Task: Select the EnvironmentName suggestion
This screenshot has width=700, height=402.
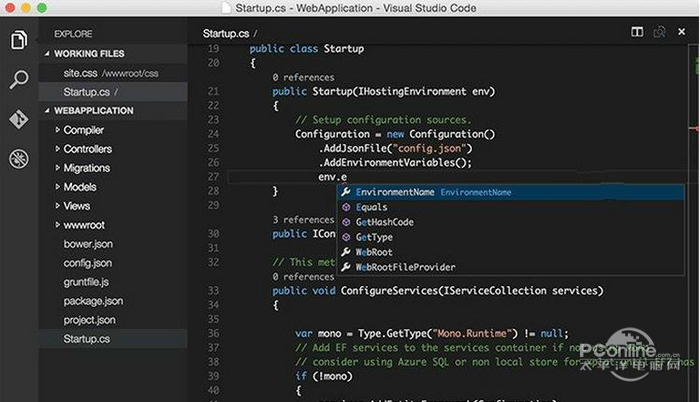Action: point(394,192)
